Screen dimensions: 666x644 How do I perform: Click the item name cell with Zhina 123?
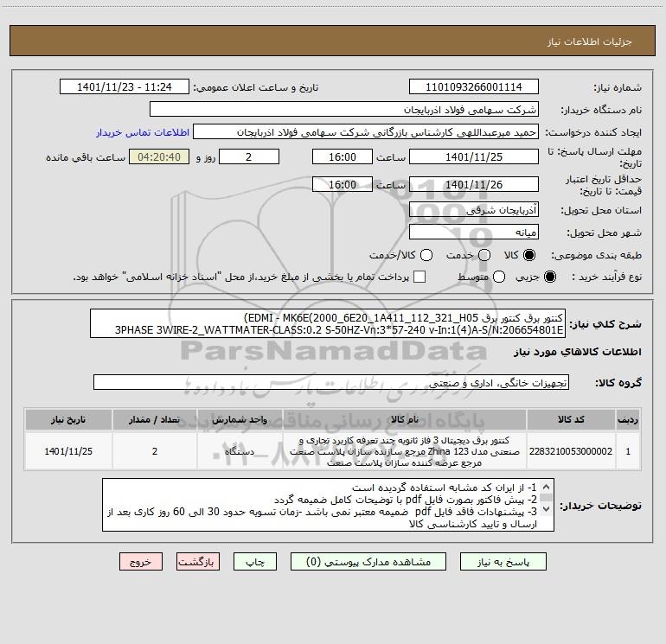point(405,451)
